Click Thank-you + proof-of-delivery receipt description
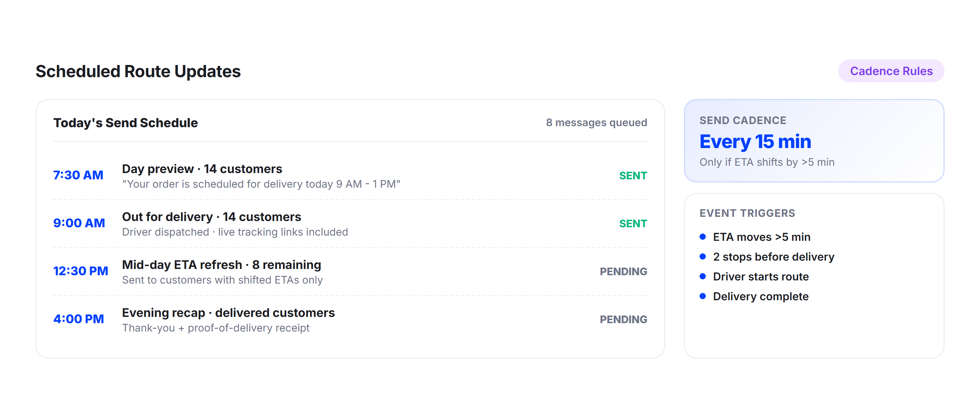The height and width of the screenshot is (417, 980). pyautogui.click(x=216, y=328)
